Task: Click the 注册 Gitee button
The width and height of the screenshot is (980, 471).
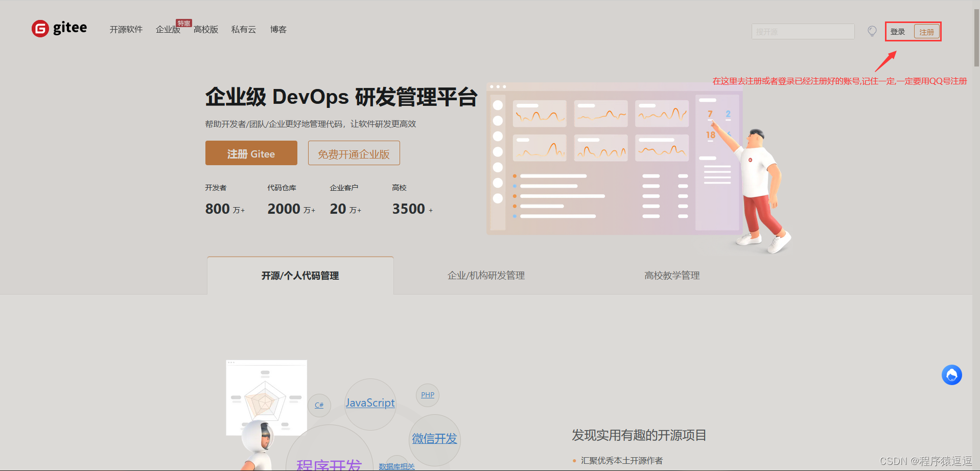Action: click(x=251, y=153)
